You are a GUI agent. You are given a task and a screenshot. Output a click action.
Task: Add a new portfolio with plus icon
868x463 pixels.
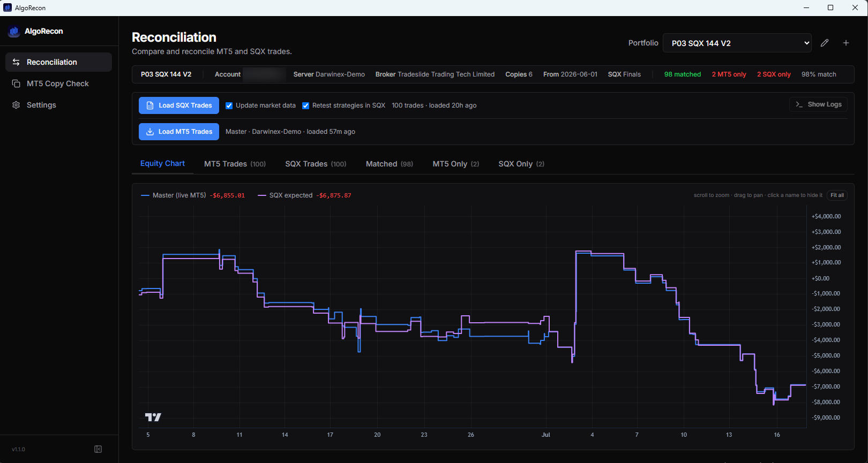click(846, 43)
